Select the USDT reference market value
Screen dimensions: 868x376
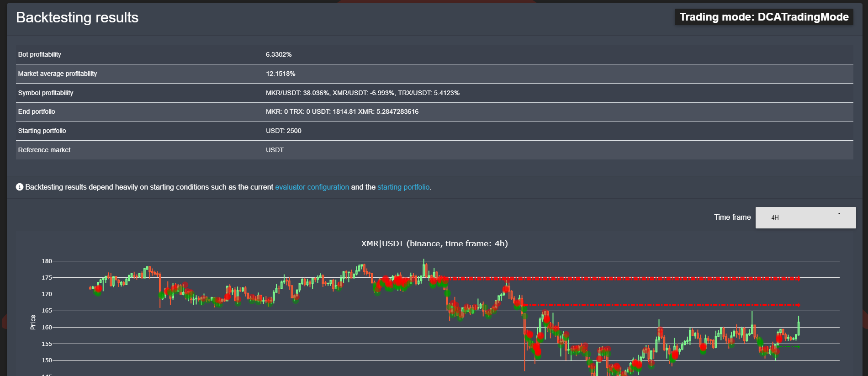pyautogui.click(x=275, y=150)
